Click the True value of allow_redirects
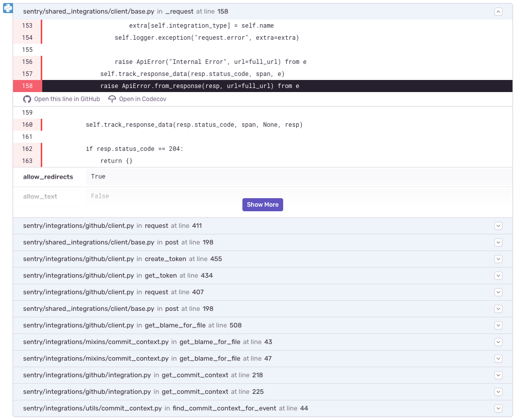516x420 pixels. (x=98, y=177)
